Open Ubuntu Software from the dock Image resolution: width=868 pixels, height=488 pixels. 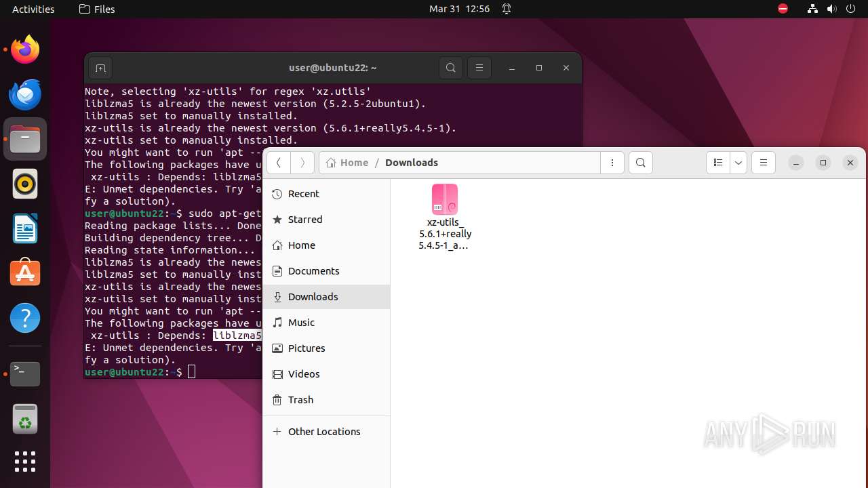pos(25,273)
